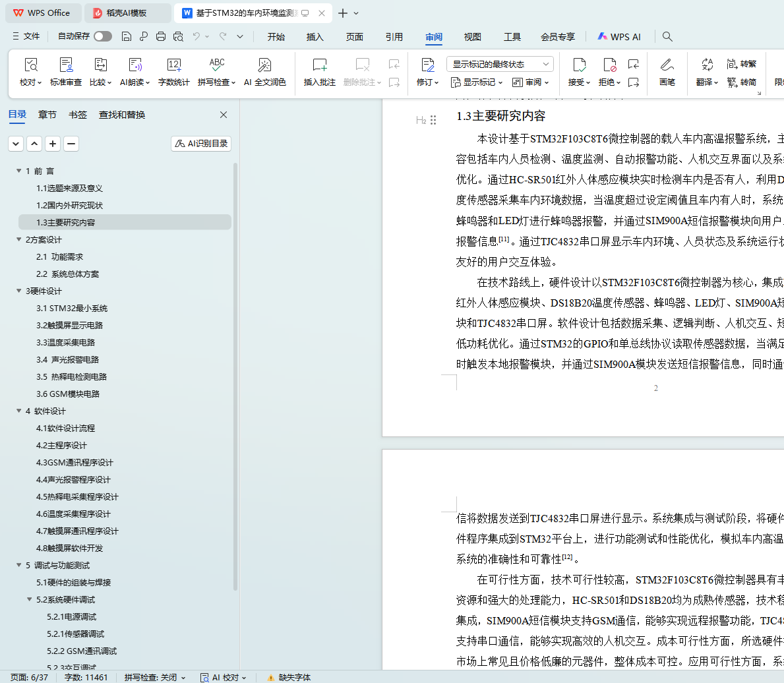Expand the 接受 accept changes dropdown
This screenshot has width=784, height=683.
click(x=587, y=82)
